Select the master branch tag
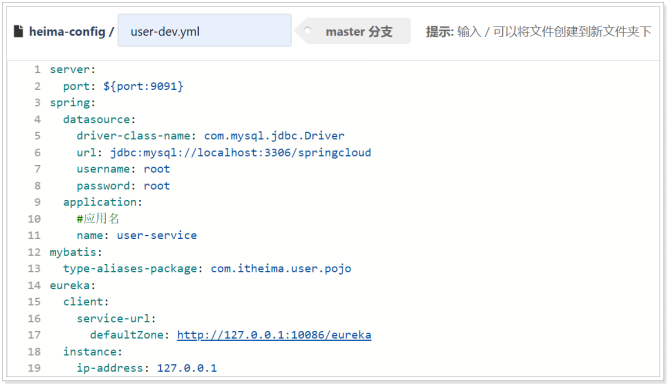Viewport: 670px width, 387px height. [354, 31]
